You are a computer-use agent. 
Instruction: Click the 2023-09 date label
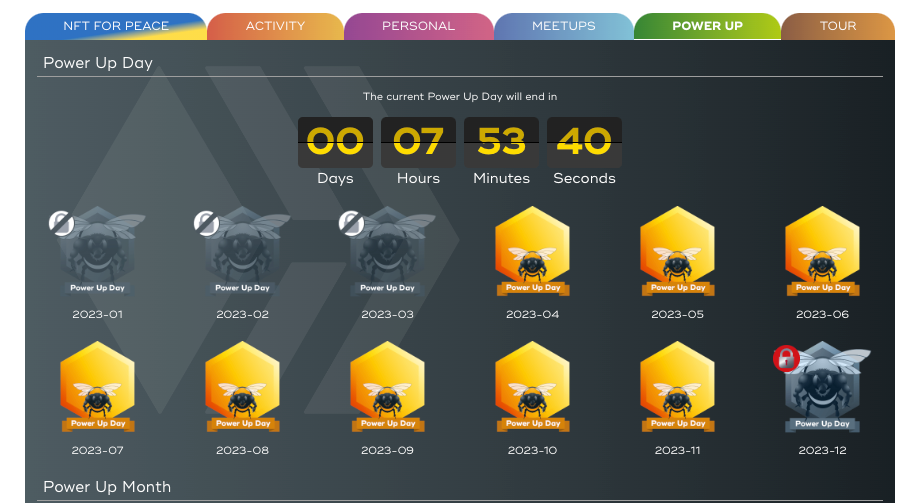[387, 451]
